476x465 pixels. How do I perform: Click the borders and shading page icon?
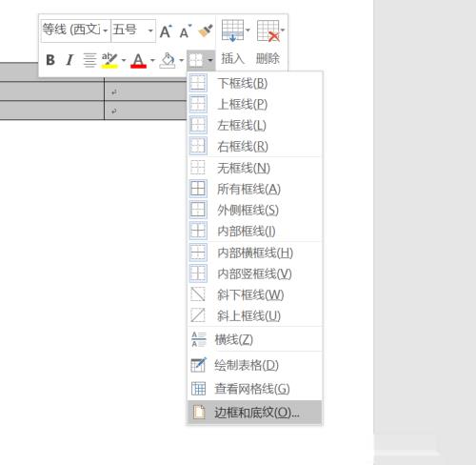(x=199, y=413)
